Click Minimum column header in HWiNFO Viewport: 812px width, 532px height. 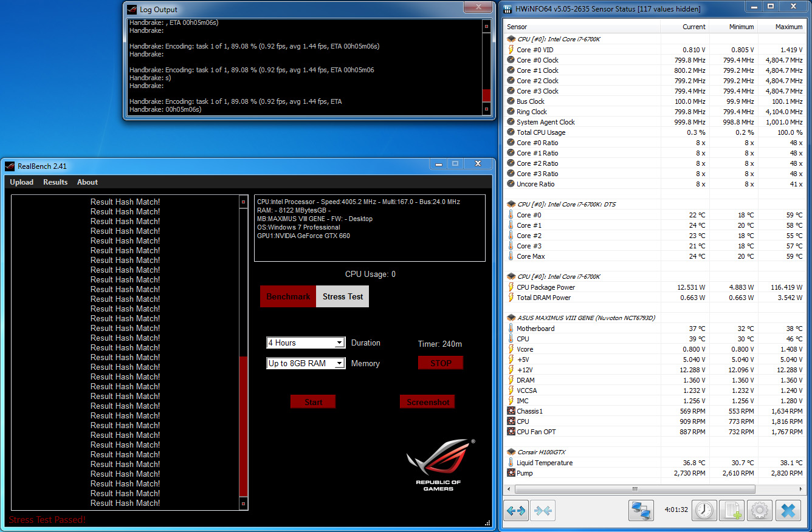coord(734,27)
